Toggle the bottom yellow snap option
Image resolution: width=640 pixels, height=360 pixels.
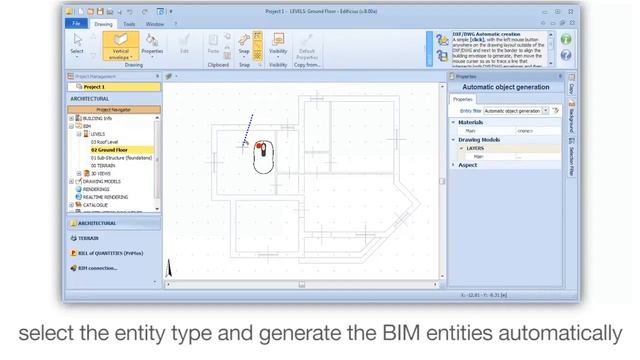point(258,55)
